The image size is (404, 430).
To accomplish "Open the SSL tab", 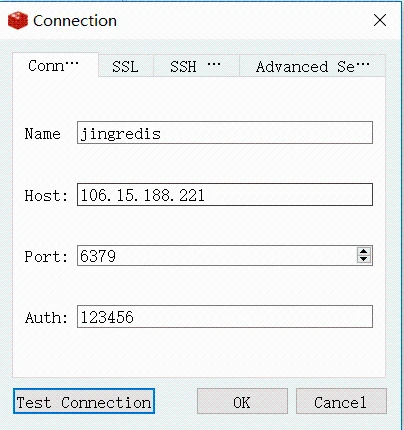I will [126, 66].
